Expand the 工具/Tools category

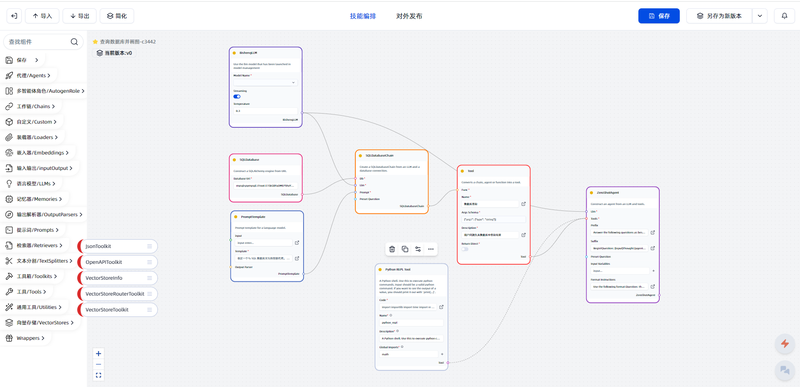(x=28, y=292)
